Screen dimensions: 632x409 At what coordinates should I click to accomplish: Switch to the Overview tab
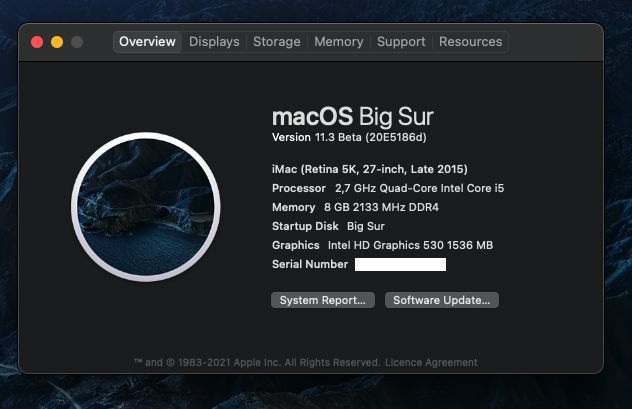click(147, 42)
